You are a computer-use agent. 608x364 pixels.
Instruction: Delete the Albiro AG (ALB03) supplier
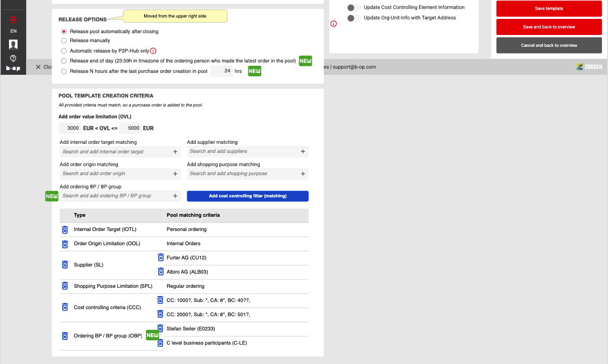tap(160, 272)
